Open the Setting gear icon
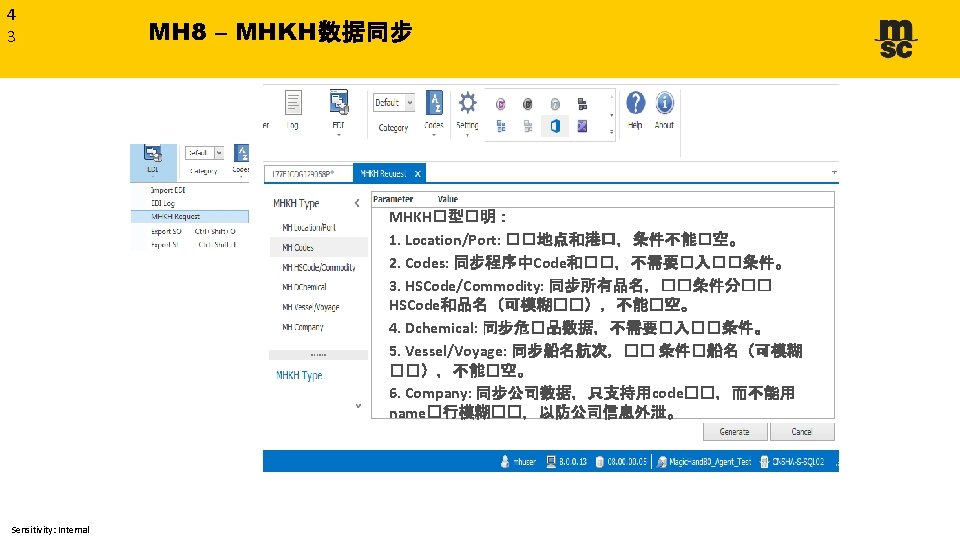 467,103
